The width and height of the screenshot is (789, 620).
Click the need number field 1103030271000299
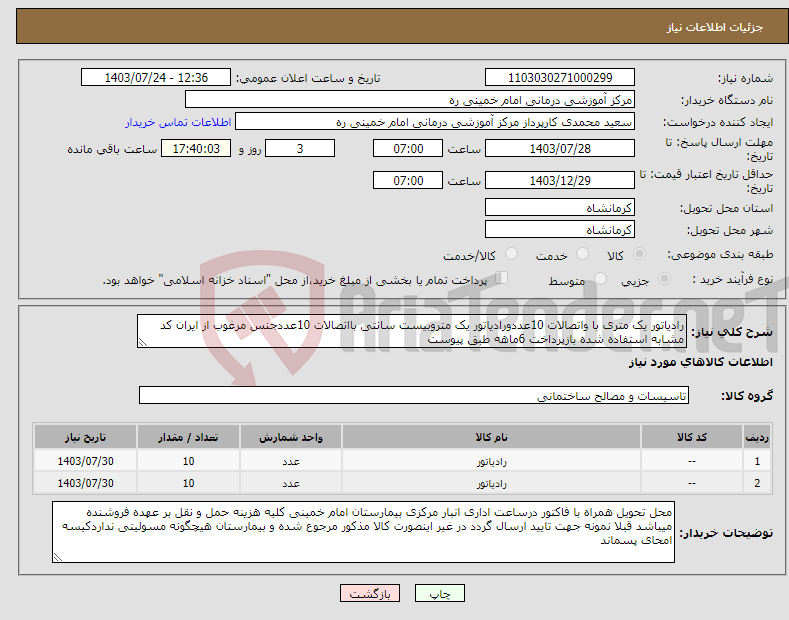point(560,78)
